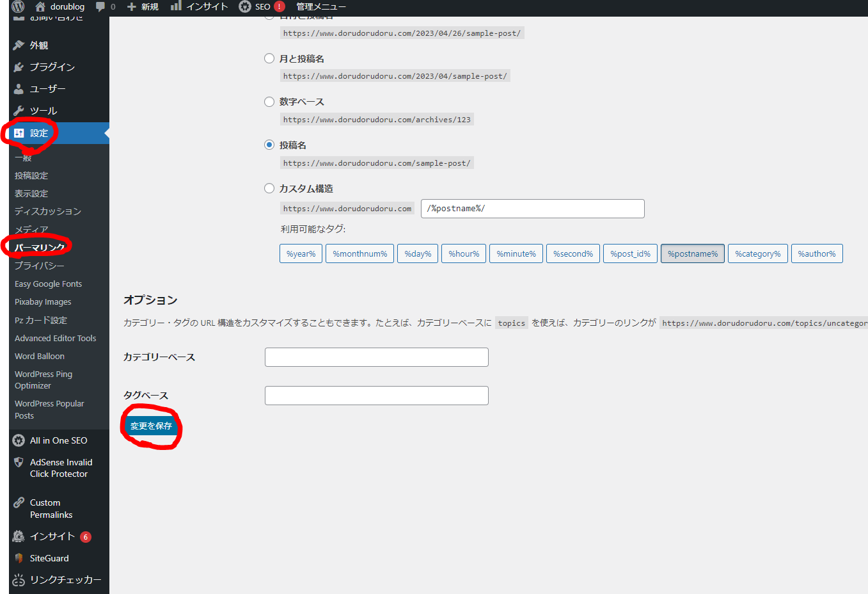Screen dimensions: 868x594
Task: Select the 投稿名 radio button
Action: point(269,145)
